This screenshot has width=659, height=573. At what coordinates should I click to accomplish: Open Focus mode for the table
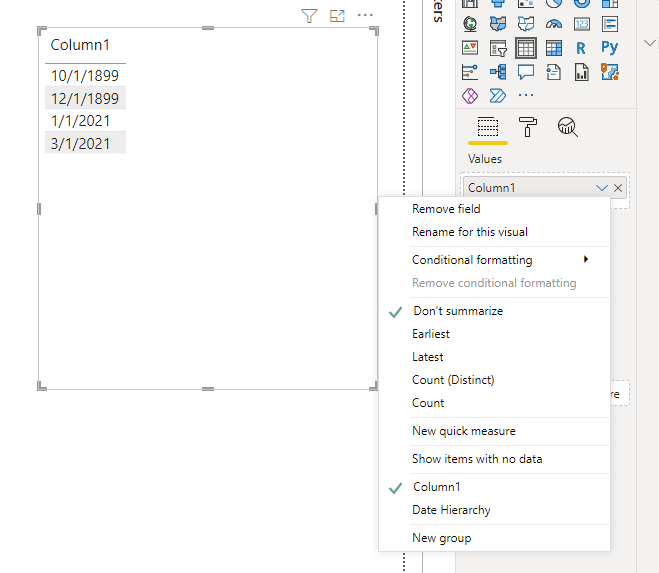pyautogui.click(x=337, y=16)
